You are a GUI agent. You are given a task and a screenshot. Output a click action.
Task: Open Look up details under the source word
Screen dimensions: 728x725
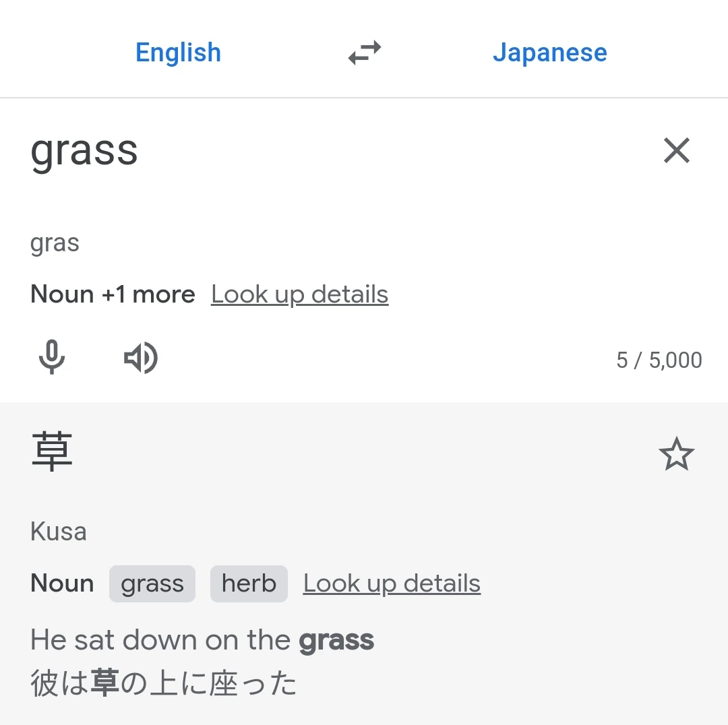coord(299,294)
